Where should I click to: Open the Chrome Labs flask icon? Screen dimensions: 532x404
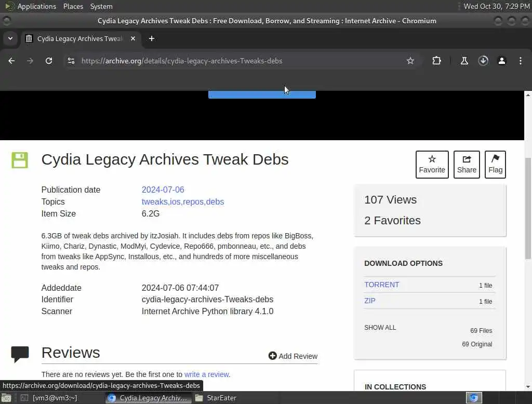(x=464, y=61)
